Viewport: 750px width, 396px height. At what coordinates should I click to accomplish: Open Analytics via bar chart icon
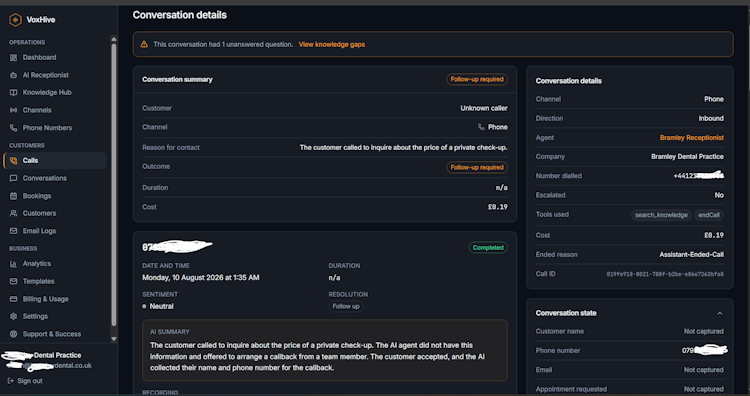point(13,264)
